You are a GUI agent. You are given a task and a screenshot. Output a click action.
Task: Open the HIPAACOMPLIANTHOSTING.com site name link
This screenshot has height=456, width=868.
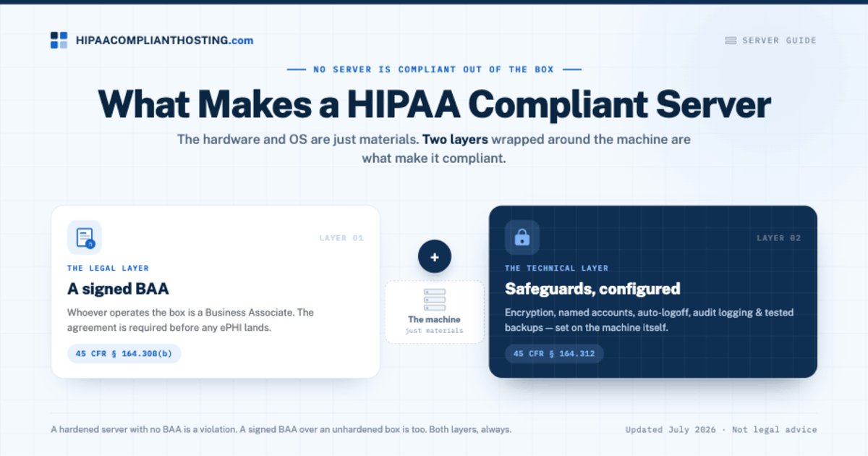point(164,41)
